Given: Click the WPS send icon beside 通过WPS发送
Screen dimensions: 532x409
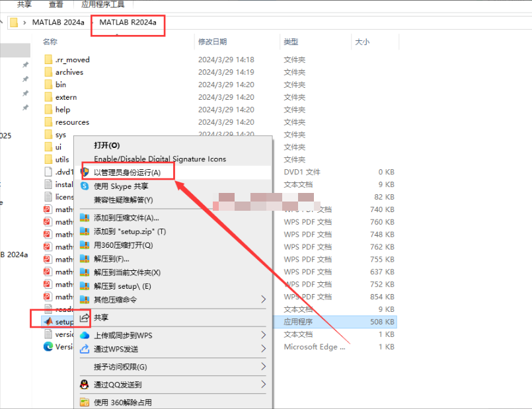Looking at the screenshot, I should coord(85,349).
